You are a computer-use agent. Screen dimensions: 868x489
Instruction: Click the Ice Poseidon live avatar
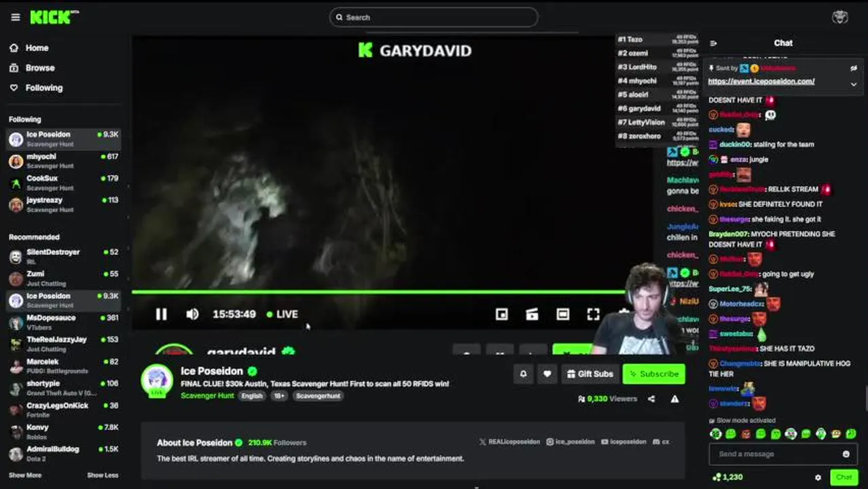(x=157, y=380)
